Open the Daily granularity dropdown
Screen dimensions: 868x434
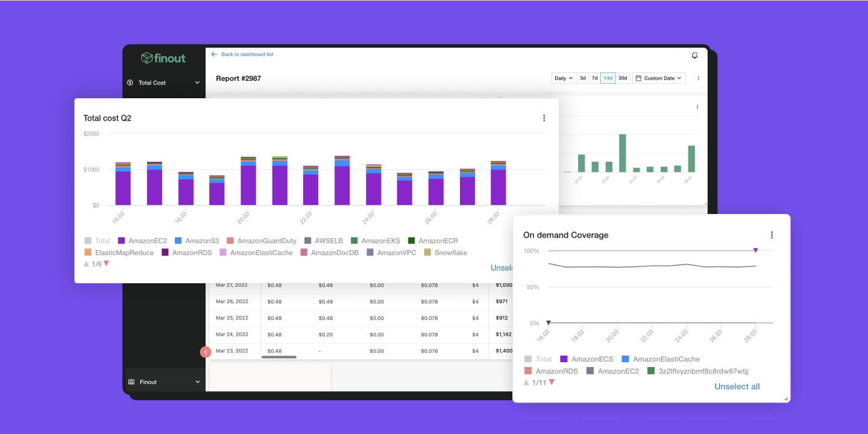564,78
